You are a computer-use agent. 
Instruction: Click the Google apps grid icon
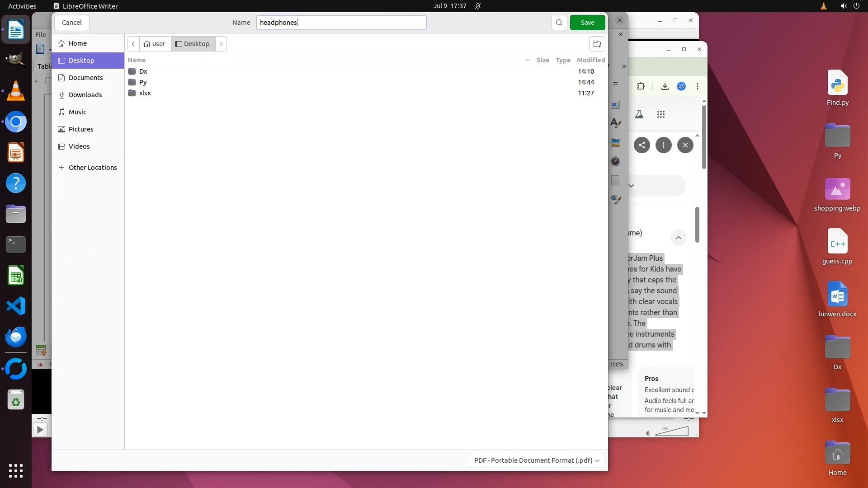pos(661,115)
